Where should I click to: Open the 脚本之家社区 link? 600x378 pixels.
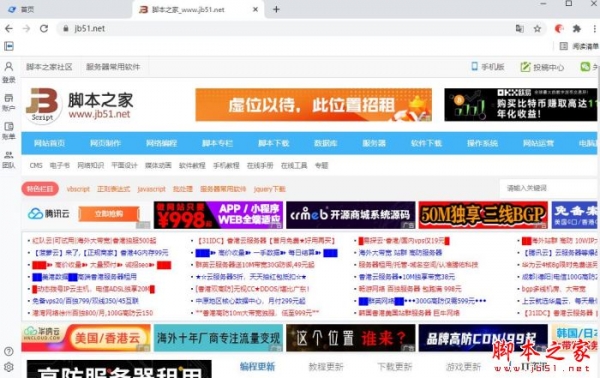pyautogui.click(x=49, y=67)
